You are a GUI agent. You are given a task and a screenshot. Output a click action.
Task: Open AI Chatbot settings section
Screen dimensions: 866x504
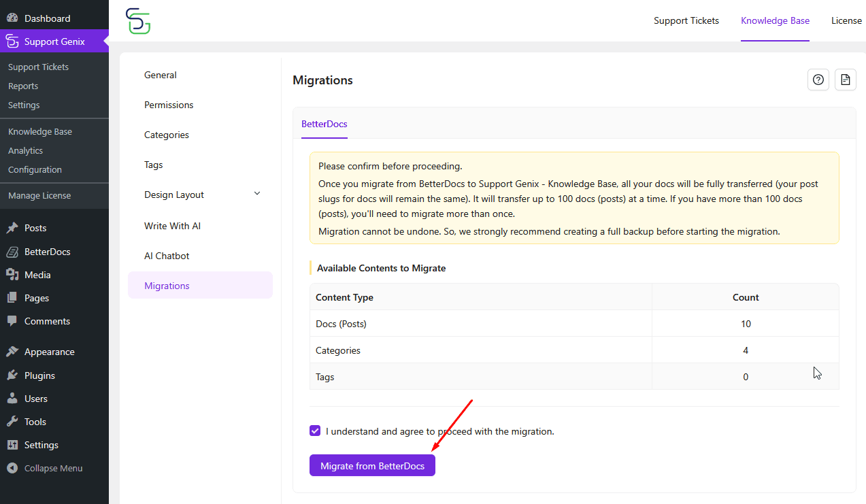200,256
